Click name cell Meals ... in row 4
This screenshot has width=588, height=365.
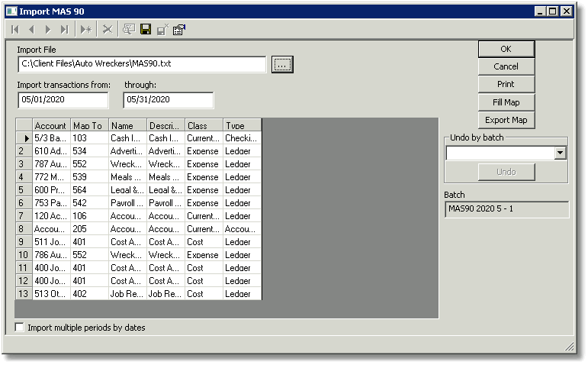[x=127, y=177]
